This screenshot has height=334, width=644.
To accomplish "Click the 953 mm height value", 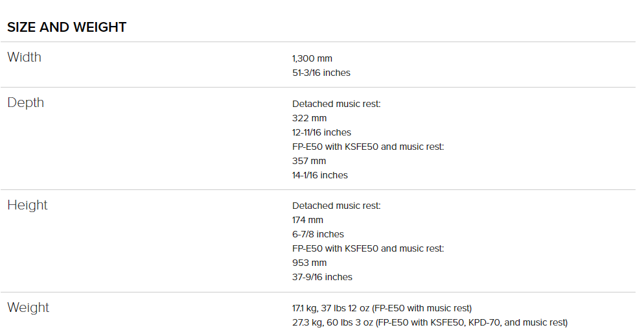I will click(309, 263).
